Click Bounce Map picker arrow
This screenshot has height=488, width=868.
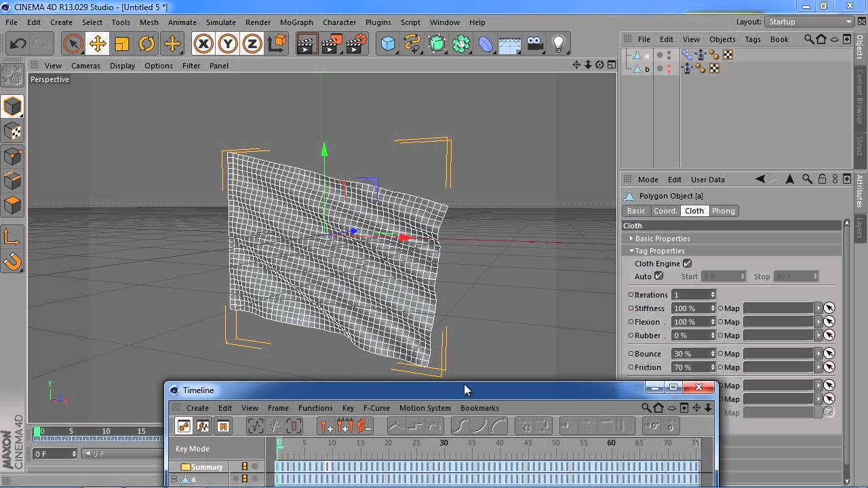pyautogui.click(x=829, y=354)
